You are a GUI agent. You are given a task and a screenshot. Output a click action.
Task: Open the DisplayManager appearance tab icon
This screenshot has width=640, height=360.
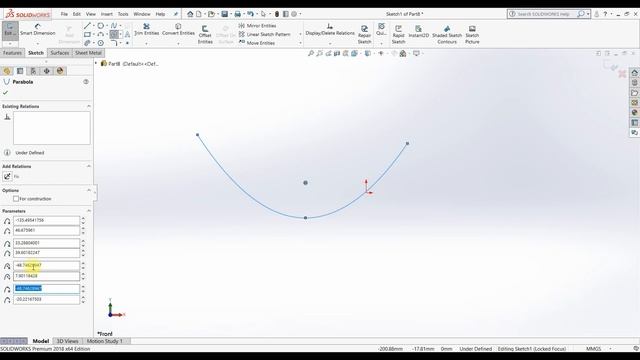60,71
